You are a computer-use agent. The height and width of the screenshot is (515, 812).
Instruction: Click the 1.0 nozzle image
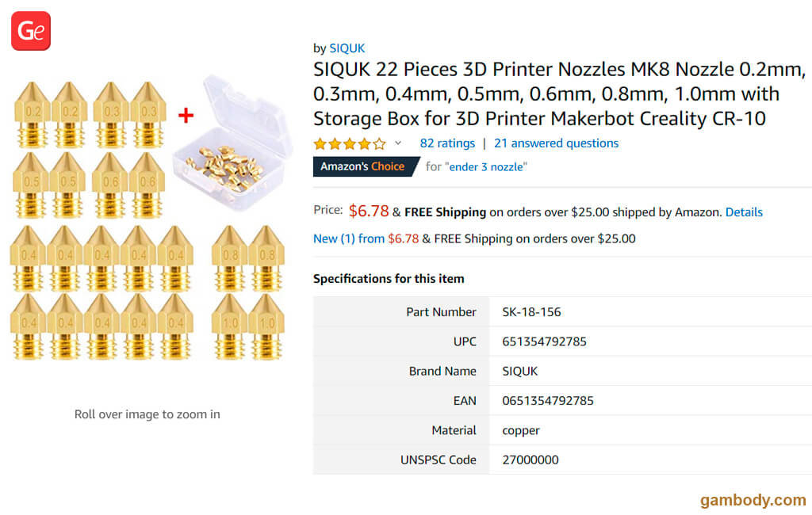pyautogui.click(x=229, y=326)
